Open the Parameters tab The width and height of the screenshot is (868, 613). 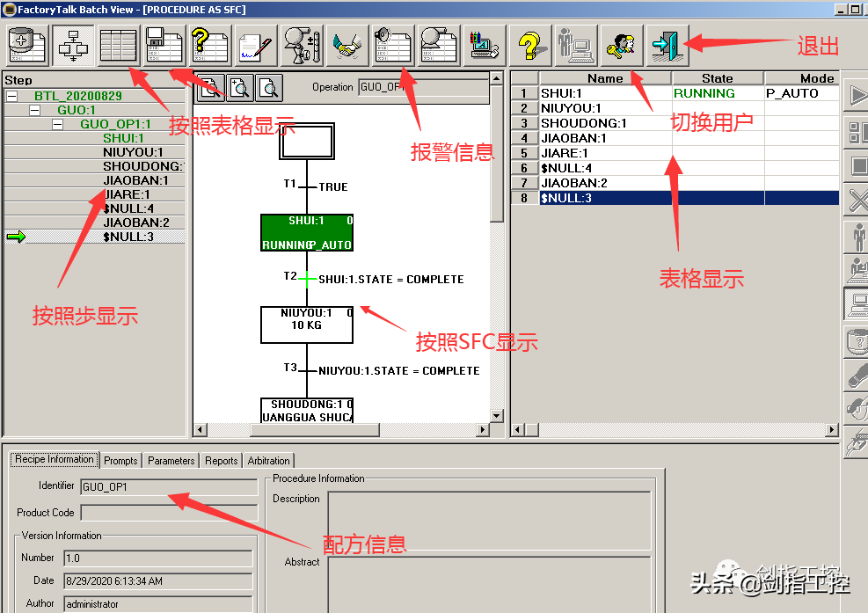(x=171, y=461)
